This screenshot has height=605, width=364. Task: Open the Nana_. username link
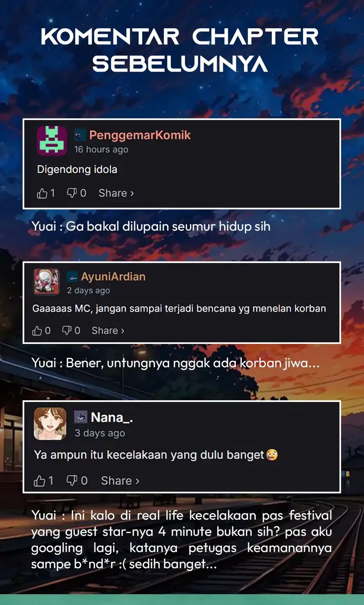[112, 417]
